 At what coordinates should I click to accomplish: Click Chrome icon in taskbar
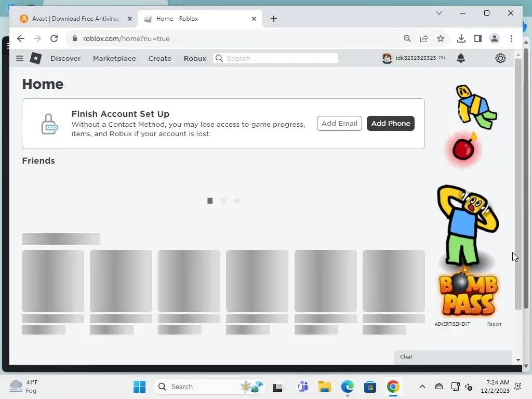tap(393, 387)
